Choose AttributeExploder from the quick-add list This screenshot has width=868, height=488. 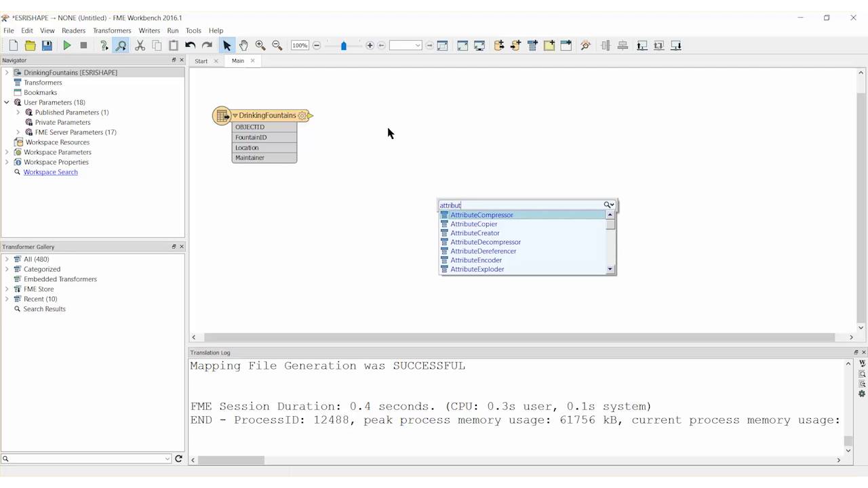click(477, 269)
